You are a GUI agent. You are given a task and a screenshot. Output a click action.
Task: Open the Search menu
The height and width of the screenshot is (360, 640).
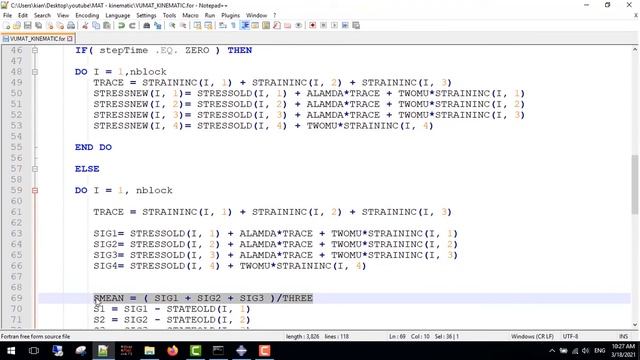pos(42,16)
